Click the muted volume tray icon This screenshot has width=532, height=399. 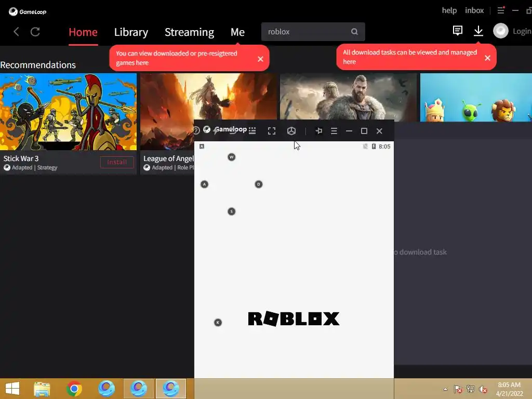click(483, 389)
